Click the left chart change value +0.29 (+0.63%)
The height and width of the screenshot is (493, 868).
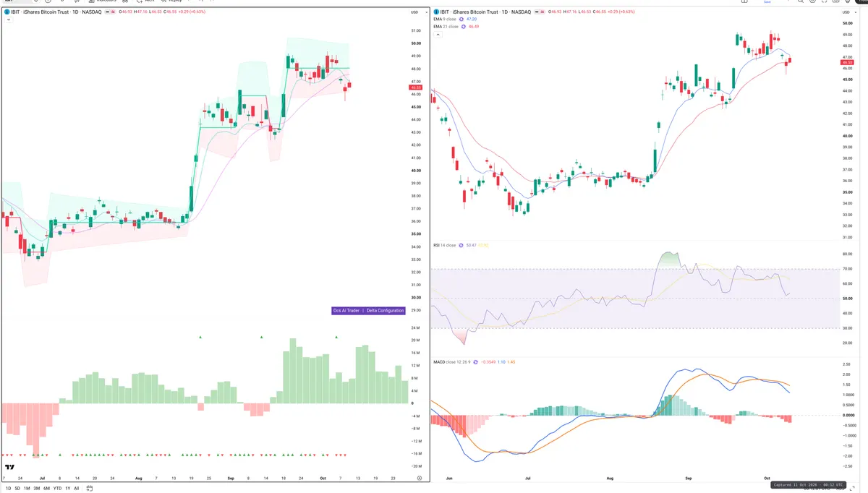pyautogui.click(x=192, y=12)
